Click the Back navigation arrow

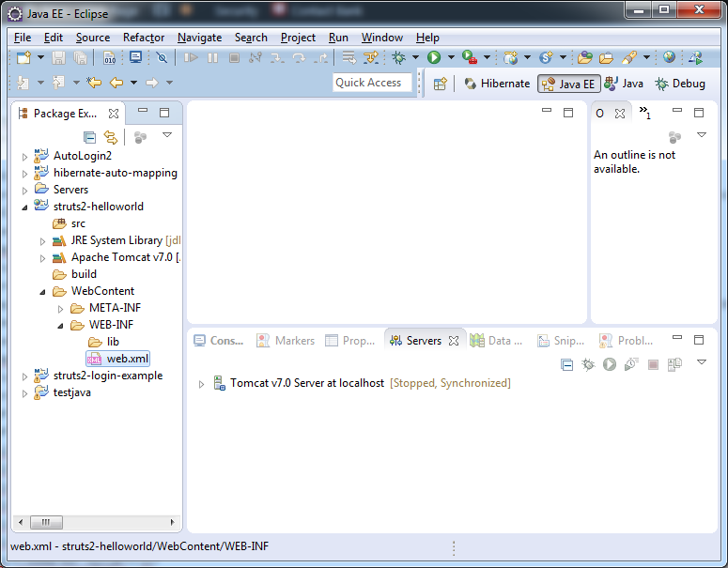click(x=116, y=83)
